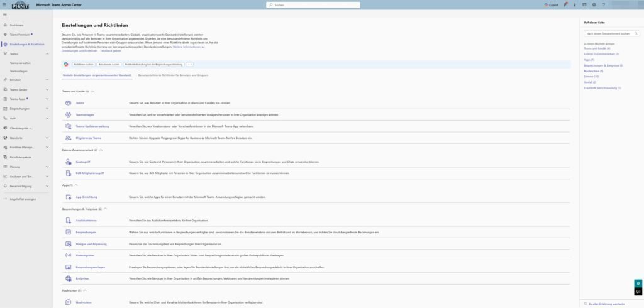Open the Teamvorlagen settings link
Screen dimensions: 644x308
(85, 114)
